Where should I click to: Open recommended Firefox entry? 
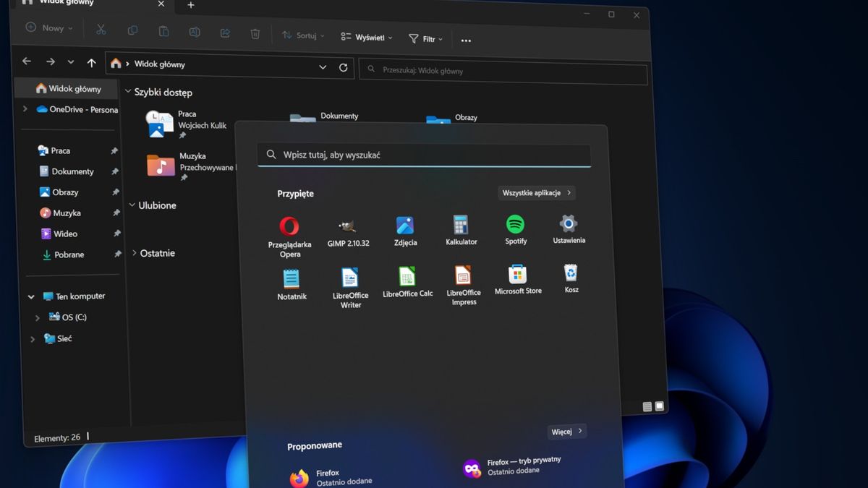click(331, 477)
